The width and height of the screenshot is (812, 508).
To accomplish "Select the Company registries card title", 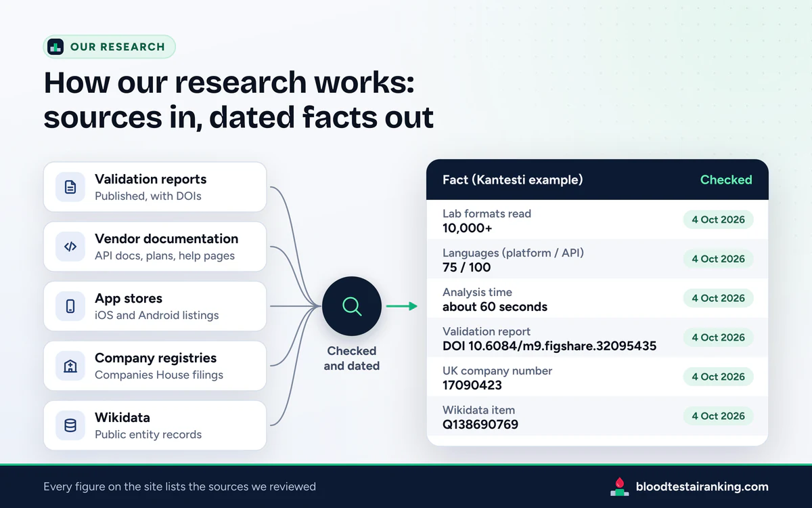I will (x=156, y=358).
